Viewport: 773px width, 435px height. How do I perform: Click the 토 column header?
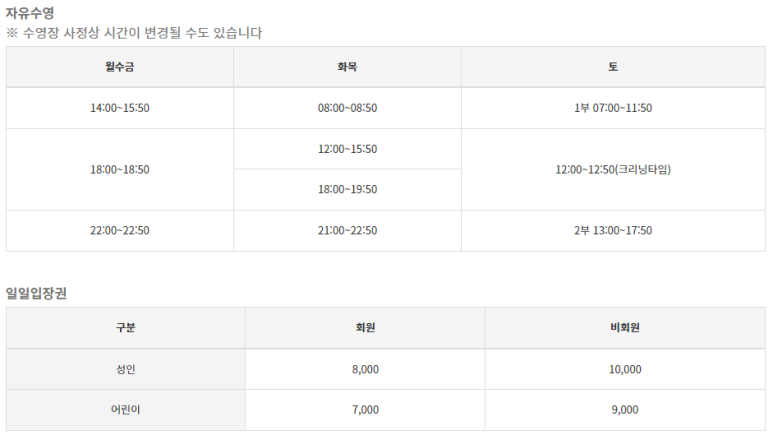613,67
